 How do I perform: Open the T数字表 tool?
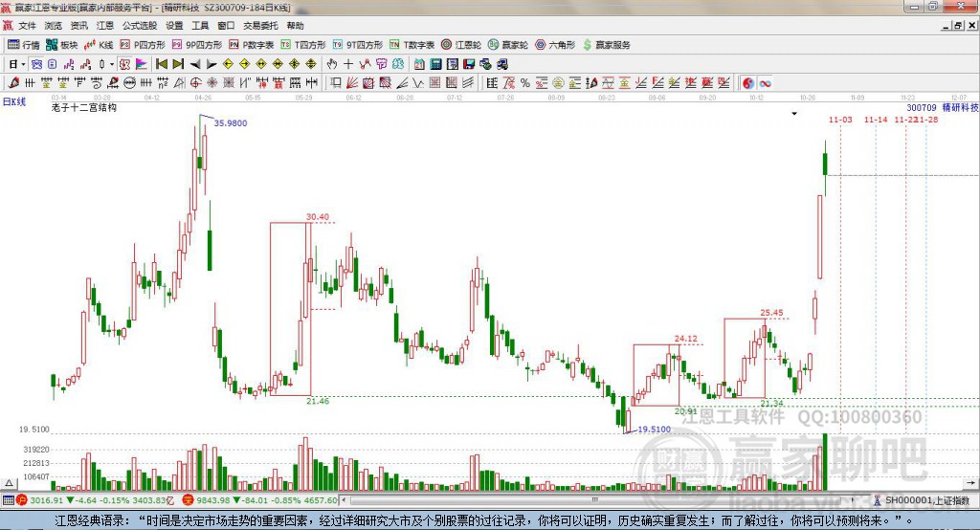[412, 44]
